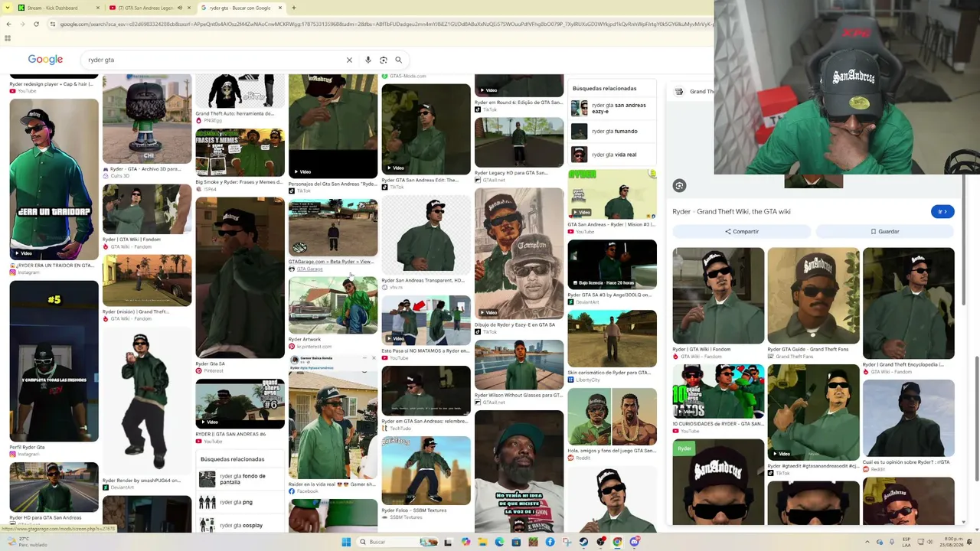980x551 pixels.
Task: Reload the Google search page
Action: (x=36, y=24)
